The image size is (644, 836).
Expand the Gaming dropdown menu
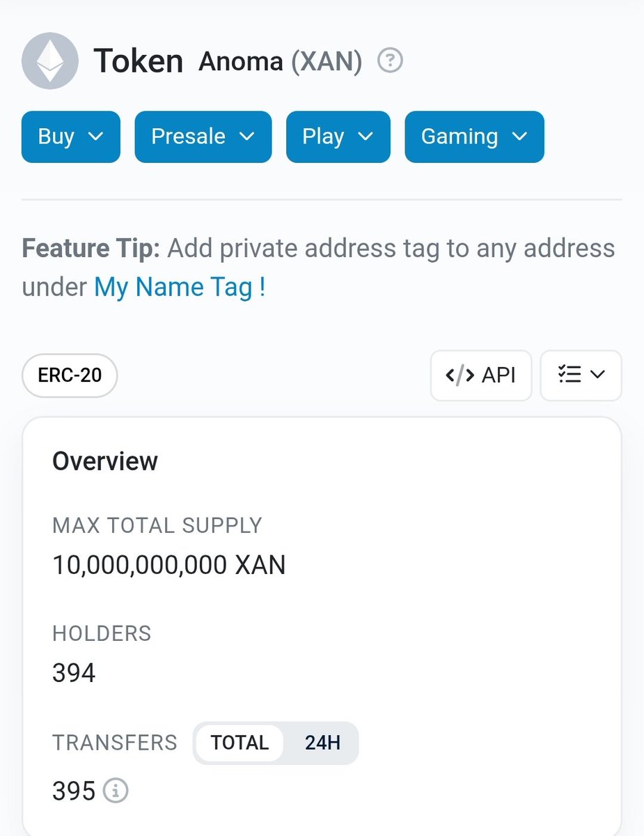tap(475, 137)
